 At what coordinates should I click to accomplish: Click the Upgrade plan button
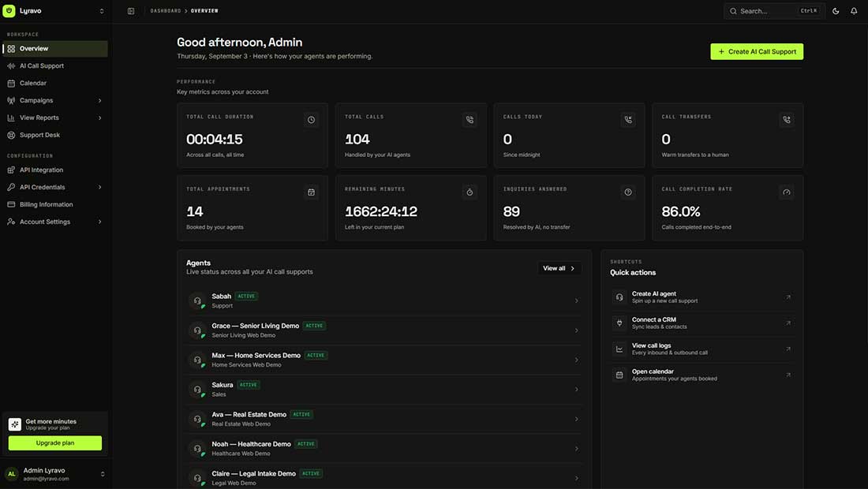[x=54, y=443]
